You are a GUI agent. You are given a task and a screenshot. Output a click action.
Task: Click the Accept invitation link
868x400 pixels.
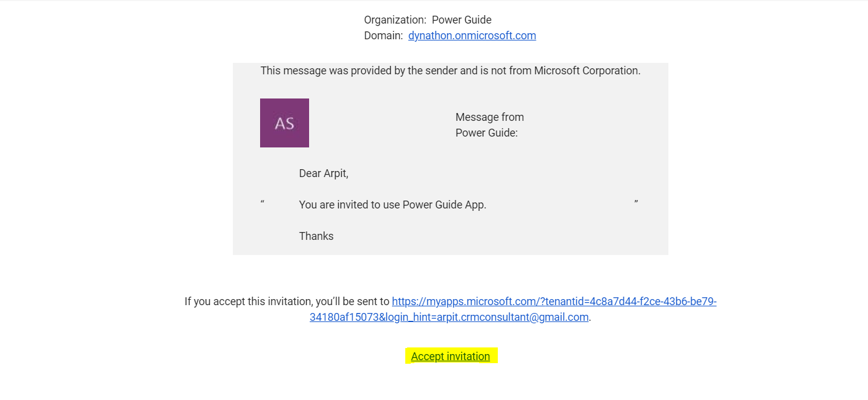point(451,356)
